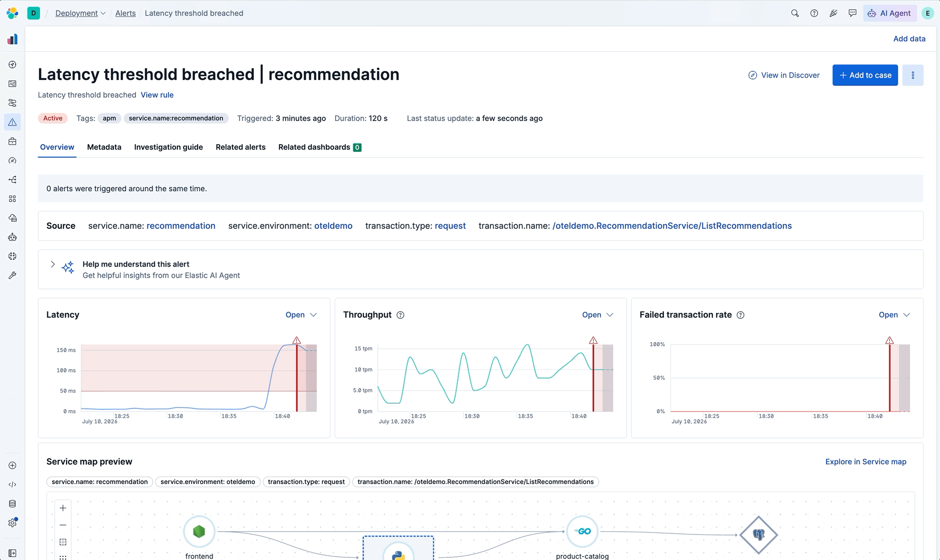Open the gauge icon in sidebar
Screen dimensions: 940x560
[12, 160]
